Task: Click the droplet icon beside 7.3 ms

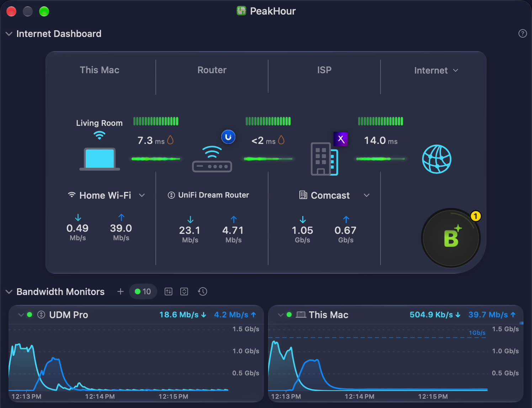Action: click(170, 140)
